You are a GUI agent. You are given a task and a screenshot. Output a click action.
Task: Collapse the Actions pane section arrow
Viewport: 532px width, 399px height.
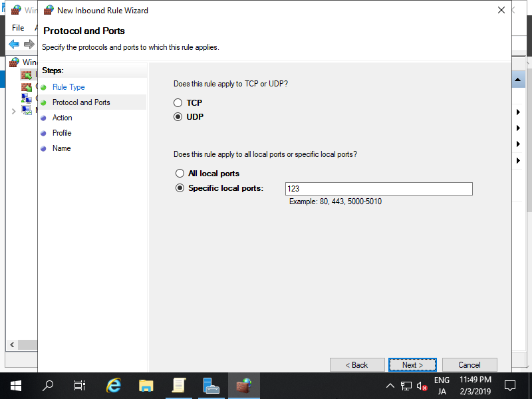518,80
